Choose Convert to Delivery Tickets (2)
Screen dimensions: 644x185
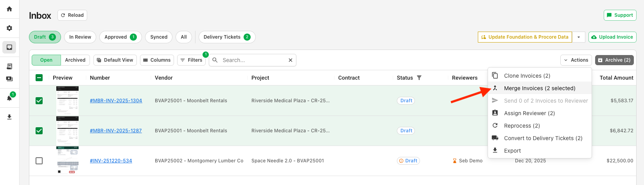540,138
